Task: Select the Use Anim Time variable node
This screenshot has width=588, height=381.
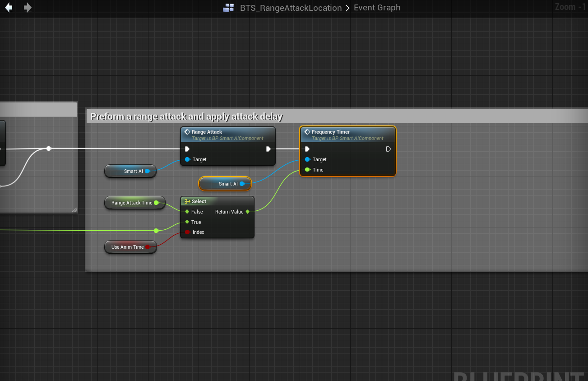Action: pos(128,247)
